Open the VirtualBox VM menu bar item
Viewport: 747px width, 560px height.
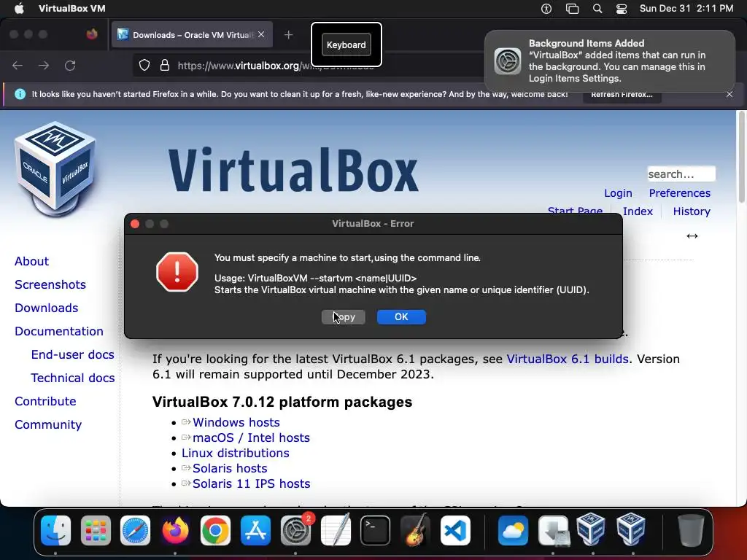click(x=72, y=9)
